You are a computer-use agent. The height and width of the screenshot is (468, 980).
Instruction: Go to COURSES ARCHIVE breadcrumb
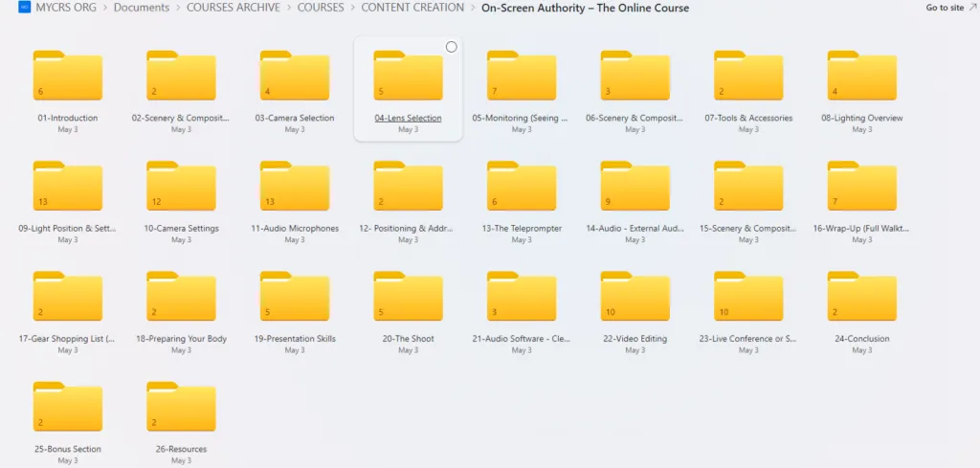click(x=234, y=9)
